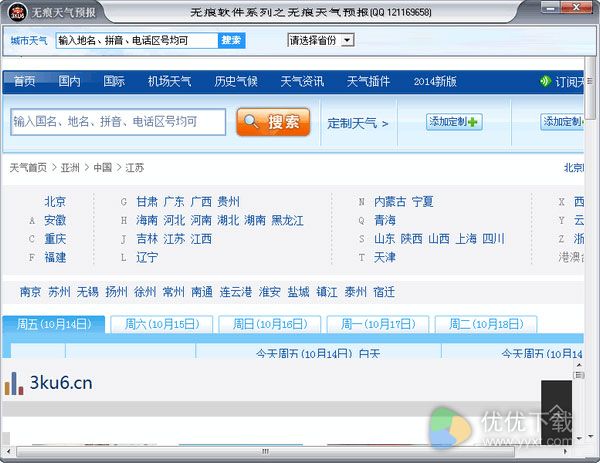This screenshot has width=600, height=463.
Task: Click into the 城市天气 place name input field
Action: [137, 40]
